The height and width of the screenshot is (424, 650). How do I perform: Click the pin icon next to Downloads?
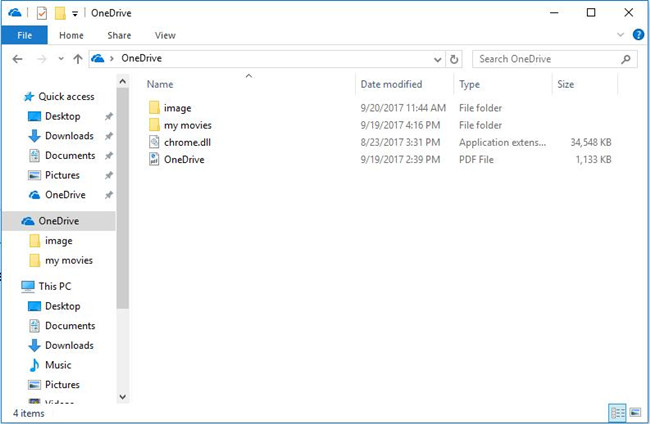click(x=109, y=136)
